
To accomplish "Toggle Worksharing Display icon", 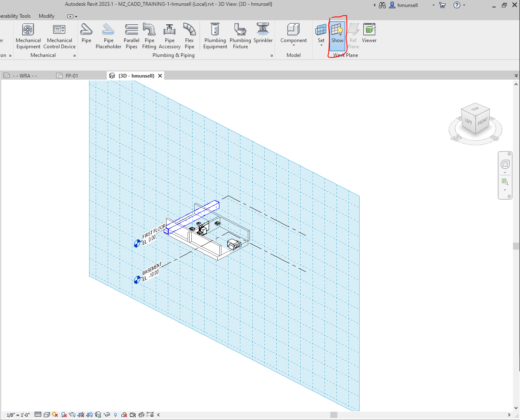I will coord(124,415).
